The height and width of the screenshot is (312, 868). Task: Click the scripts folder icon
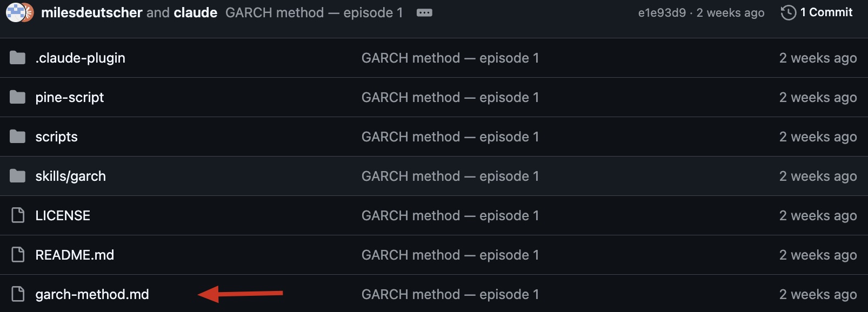click(17, 137)
